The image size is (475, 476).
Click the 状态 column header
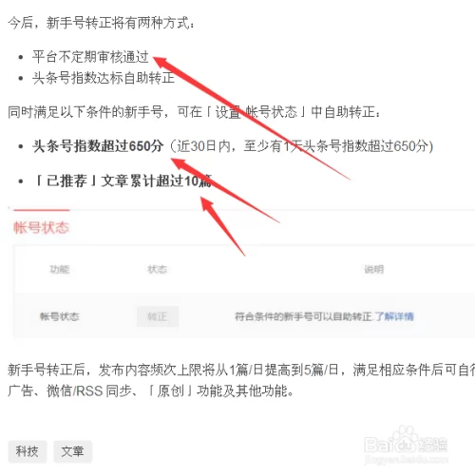click(158, 270)
